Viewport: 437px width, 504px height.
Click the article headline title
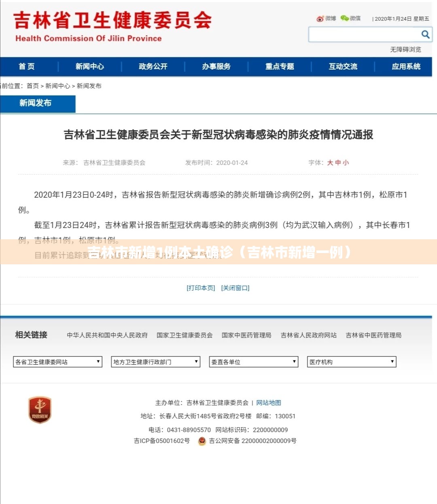(x=218, y=135)
